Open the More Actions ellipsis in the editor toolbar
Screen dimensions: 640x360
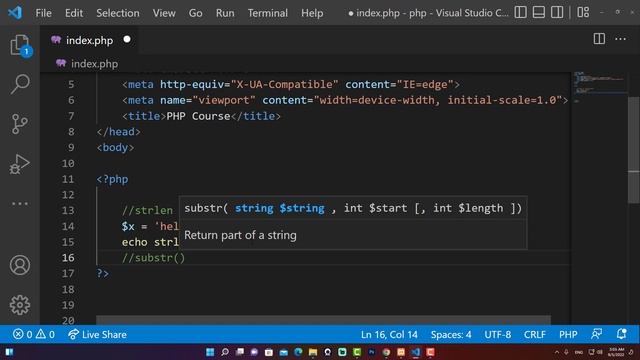click(x=620, y=39)
